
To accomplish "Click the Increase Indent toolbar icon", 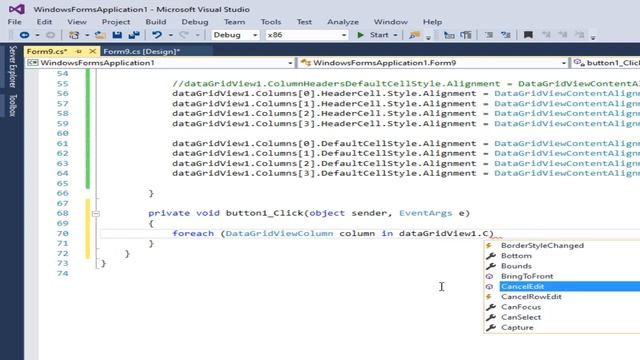I will click(x=466, y=35).
